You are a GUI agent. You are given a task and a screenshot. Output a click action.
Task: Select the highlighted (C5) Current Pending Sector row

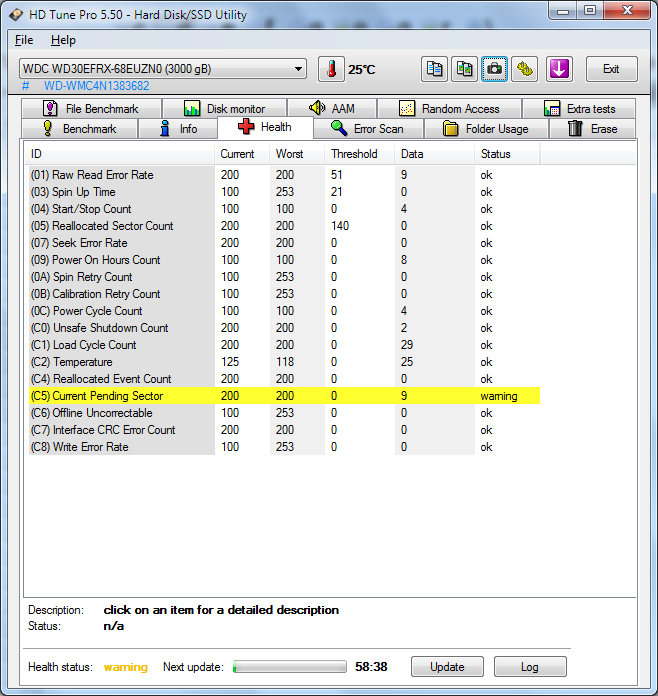coord(285,396)
